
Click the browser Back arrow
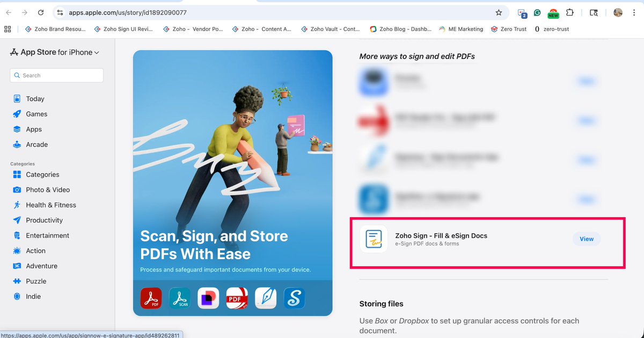pyautogui.click(x=9, y=12)
